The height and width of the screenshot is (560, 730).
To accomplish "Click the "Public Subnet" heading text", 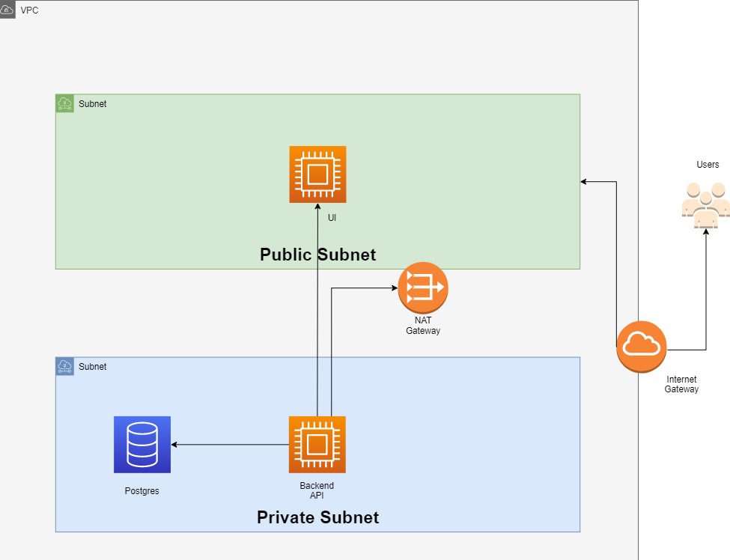I will click(318, 255).
